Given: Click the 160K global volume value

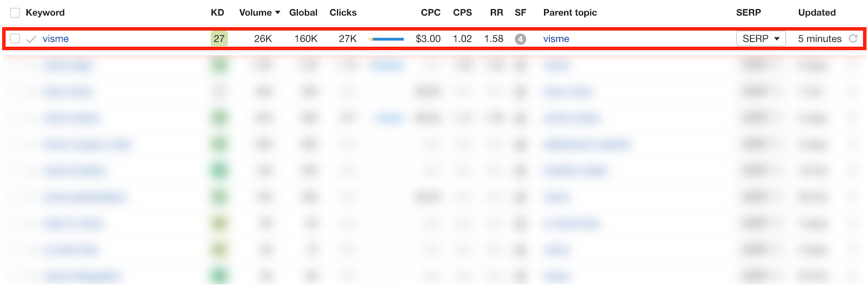Looking at the screenshot, I should 306,39.
